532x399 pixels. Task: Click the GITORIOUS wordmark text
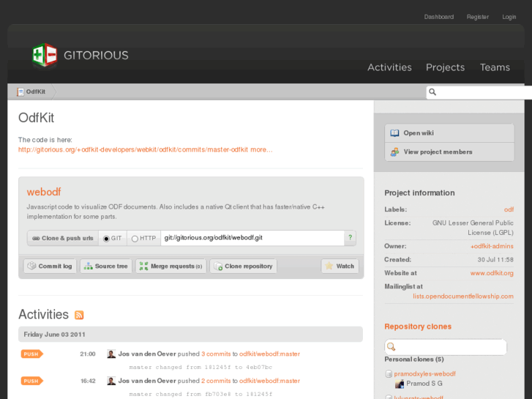[x=96, y=56]
